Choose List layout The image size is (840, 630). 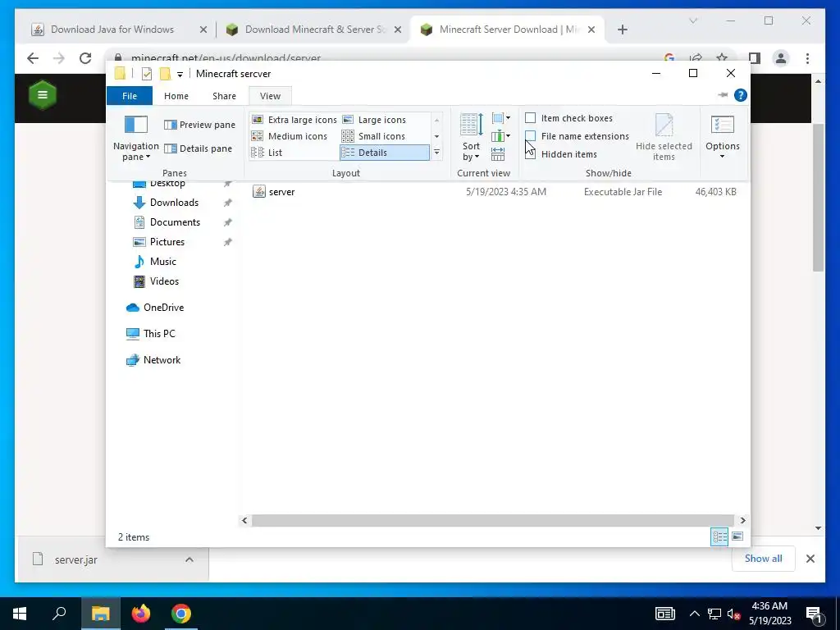[x=267, y=153]
